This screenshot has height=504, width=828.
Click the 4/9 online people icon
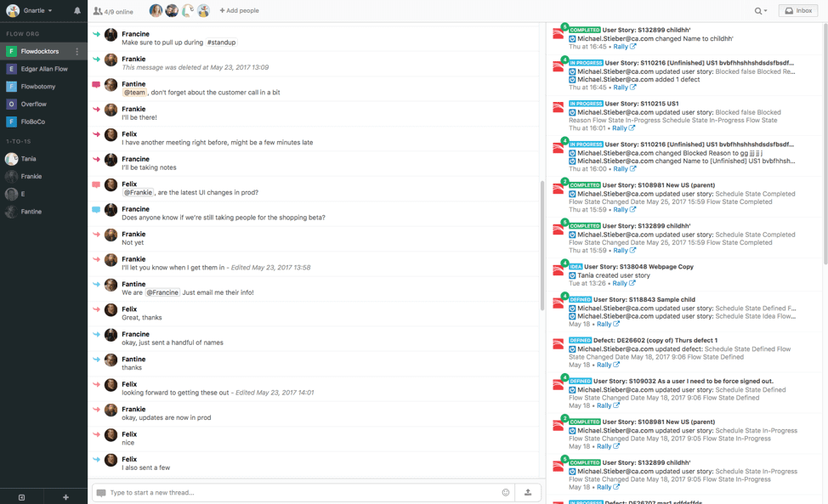[98, 11]
